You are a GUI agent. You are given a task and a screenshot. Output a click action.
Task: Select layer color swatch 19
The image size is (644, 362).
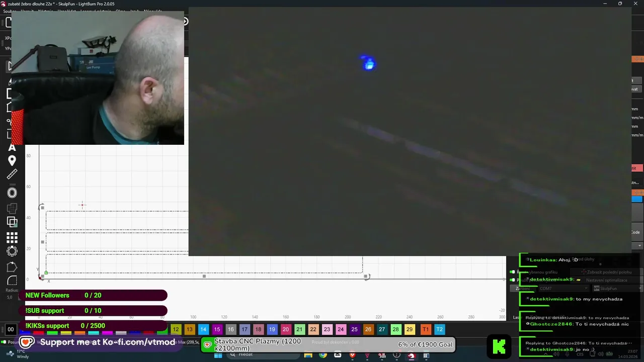click(272, 329)
